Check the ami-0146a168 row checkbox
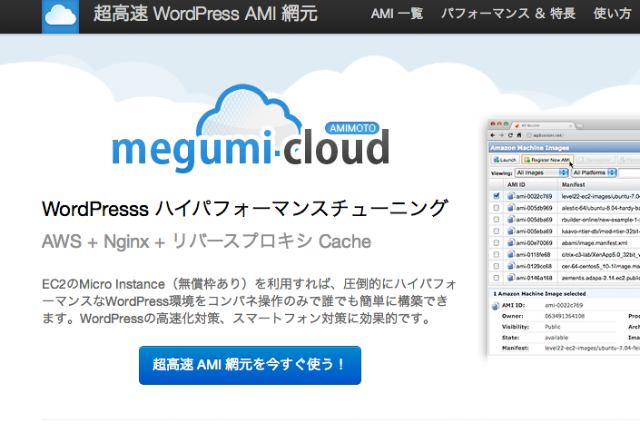 [496, 278]
